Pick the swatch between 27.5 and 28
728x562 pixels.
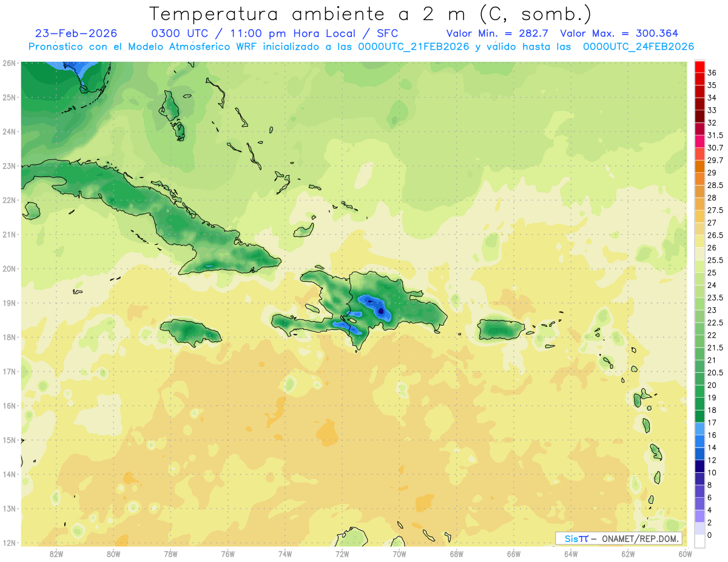click(699, 204)
